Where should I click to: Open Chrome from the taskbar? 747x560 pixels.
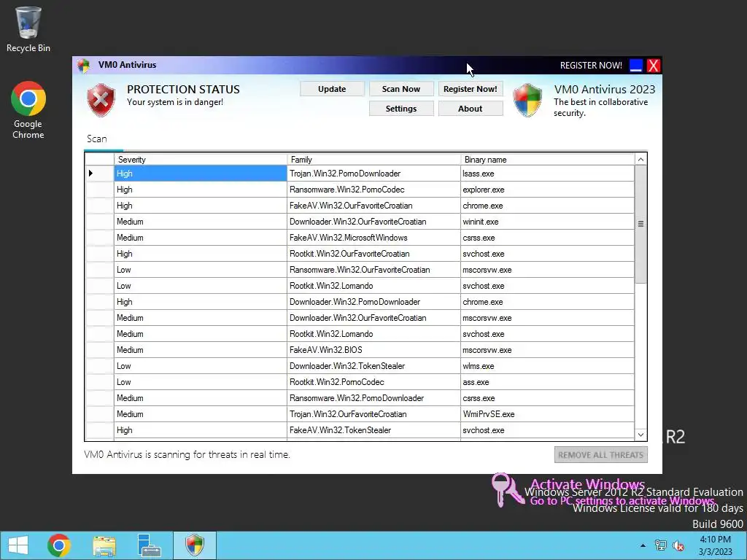pyautogui.click(x=59, y=545)
